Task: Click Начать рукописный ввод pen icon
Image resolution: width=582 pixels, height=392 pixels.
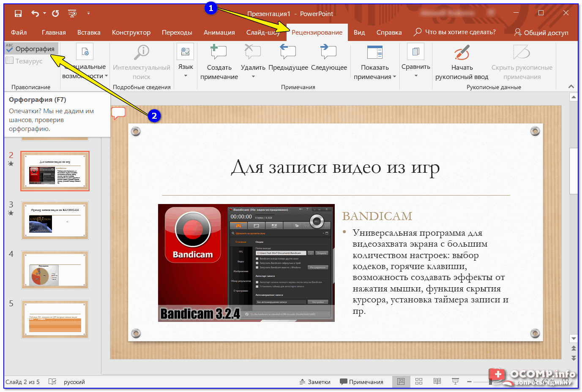Action: click(462, 52)
